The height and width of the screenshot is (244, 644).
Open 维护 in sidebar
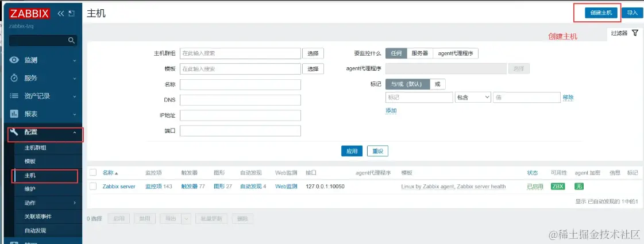(30, 189)
